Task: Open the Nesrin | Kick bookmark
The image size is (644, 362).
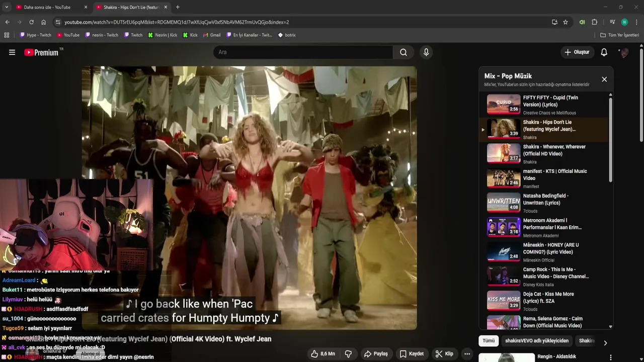Action: tap(163, 35)
